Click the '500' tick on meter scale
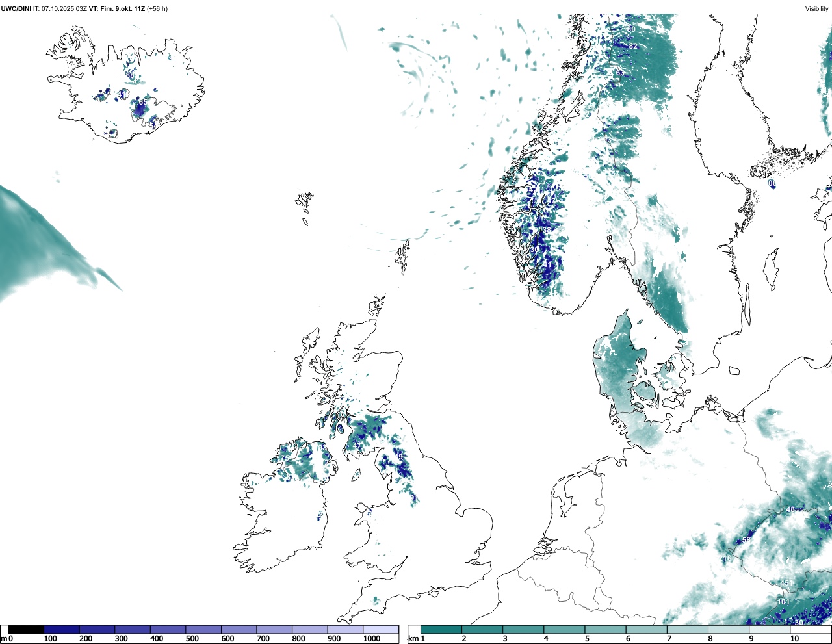The width and height of the screenshot is (832, 644). point(192,639)
